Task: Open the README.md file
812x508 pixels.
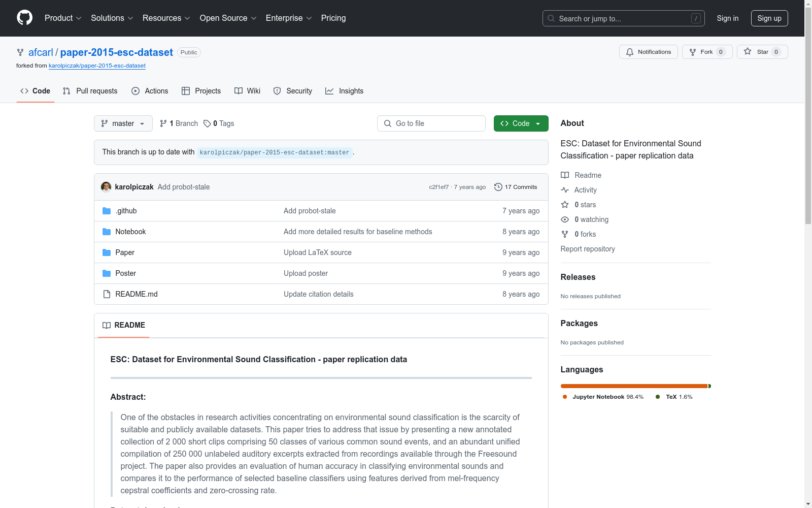Action: point(137,294)
